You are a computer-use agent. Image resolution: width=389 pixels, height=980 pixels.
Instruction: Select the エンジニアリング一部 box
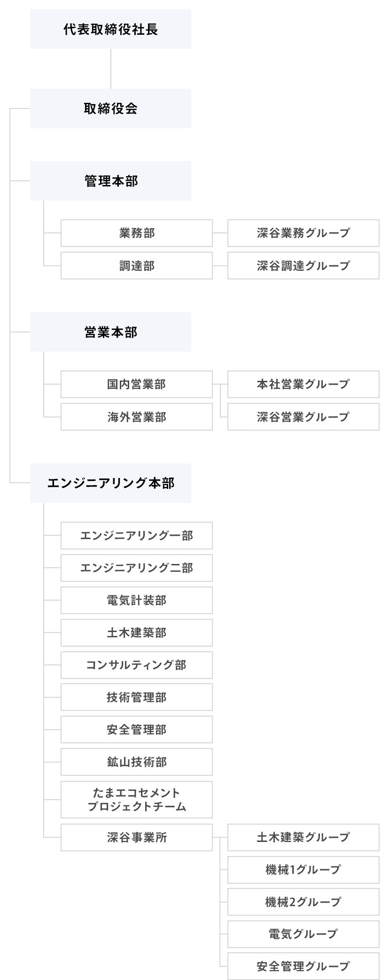click(x=136, y=535)
